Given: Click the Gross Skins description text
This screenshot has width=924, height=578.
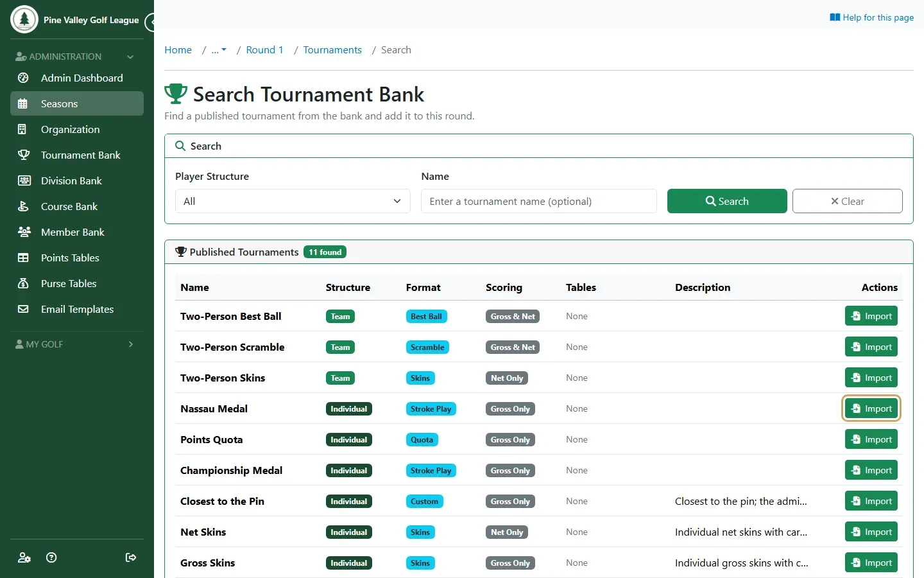Looking at the screenshot, I should pyautogui.click(x=742, y=563).
